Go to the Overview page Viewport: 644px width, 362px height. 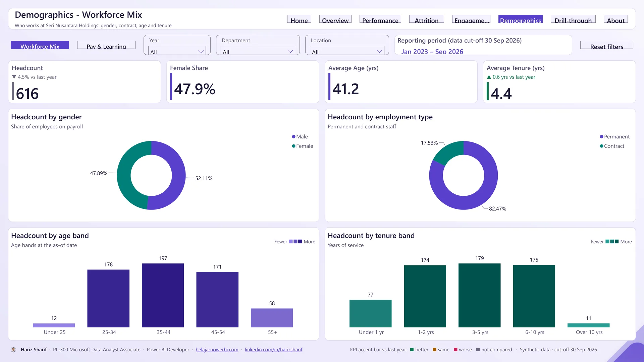coord(335,19)
